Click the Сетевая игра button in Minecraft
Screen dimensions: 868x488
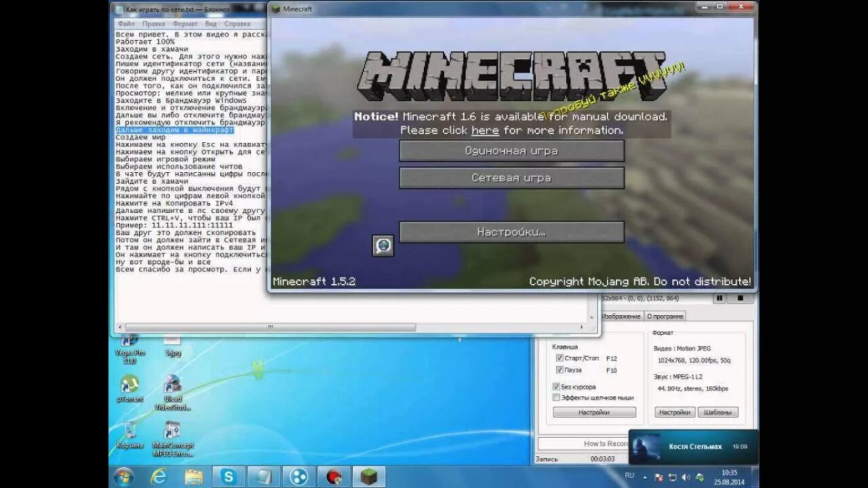point(511,178)
